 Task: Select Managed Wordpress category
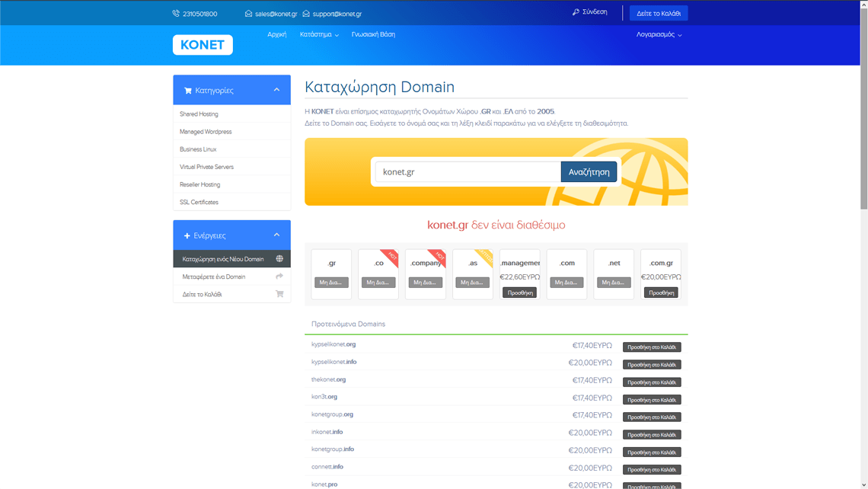click(x=232, y=131)
